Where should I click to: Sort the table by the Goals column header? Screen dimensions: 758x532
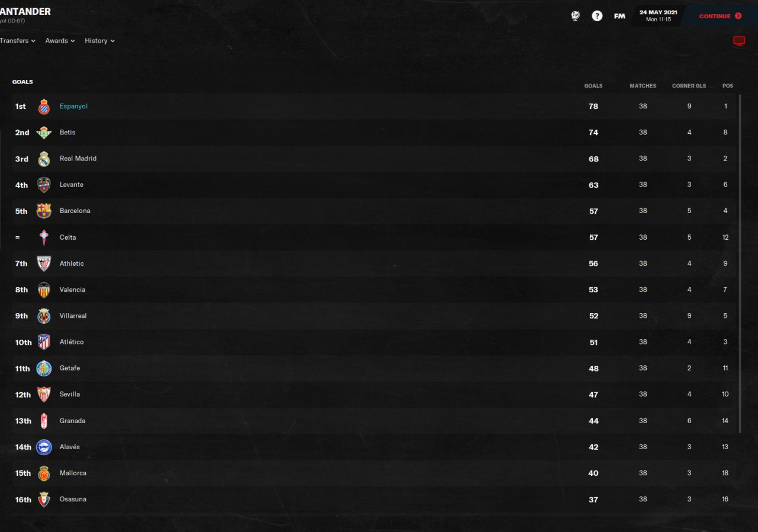pos(593,86)
